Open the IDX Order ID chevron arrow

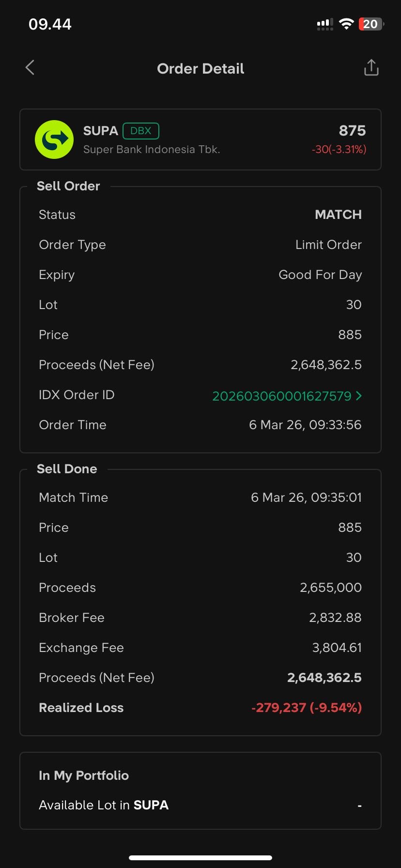(x=359, y=396)
